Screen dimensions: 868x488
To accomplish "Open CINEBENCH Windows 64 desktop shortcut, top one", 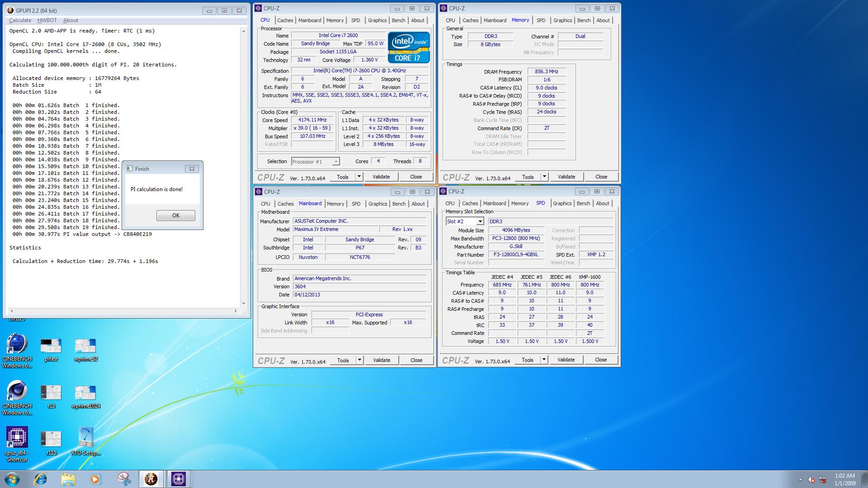I will tap(17, 351).
